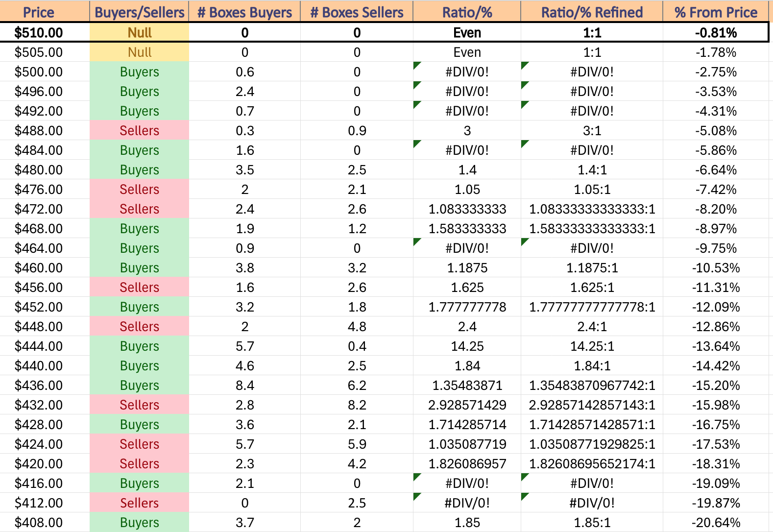Click the Even ratio cell in $505.00 row
The height and width of the screenshot is (532, 773).
[x=467, y=52]
